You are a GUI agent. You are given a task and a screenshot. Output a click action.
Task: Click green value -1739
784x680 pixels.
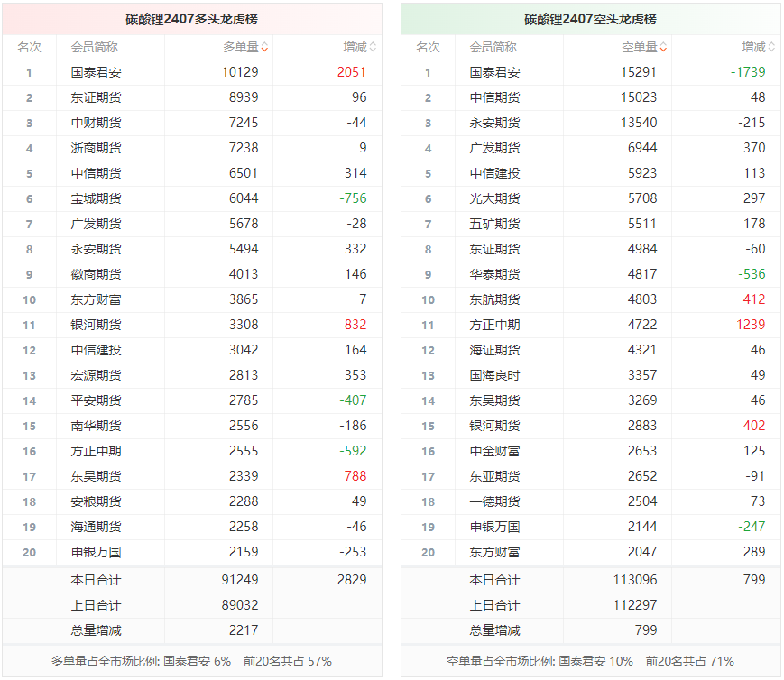point(748,72)
